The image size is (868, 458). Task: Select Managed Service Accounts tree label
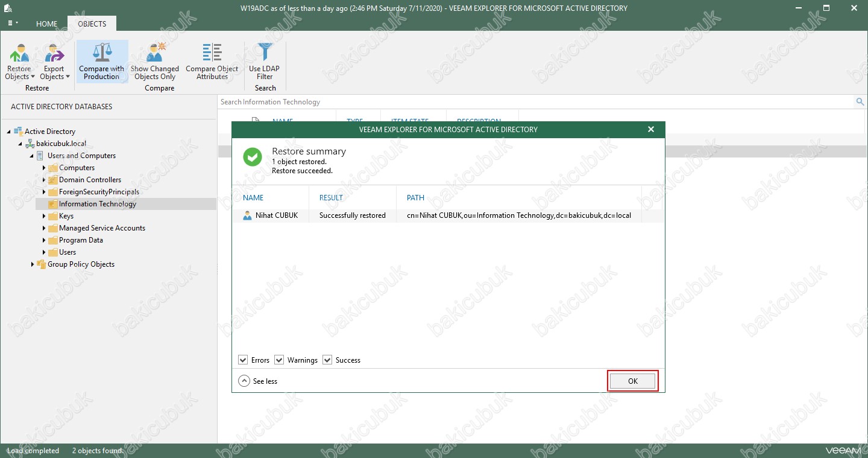[102, 228]
